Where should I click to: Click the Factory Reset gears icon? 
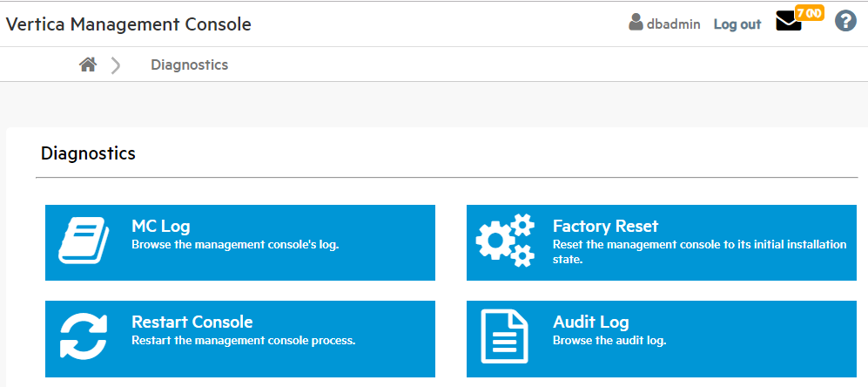click(x=506, y=240)
